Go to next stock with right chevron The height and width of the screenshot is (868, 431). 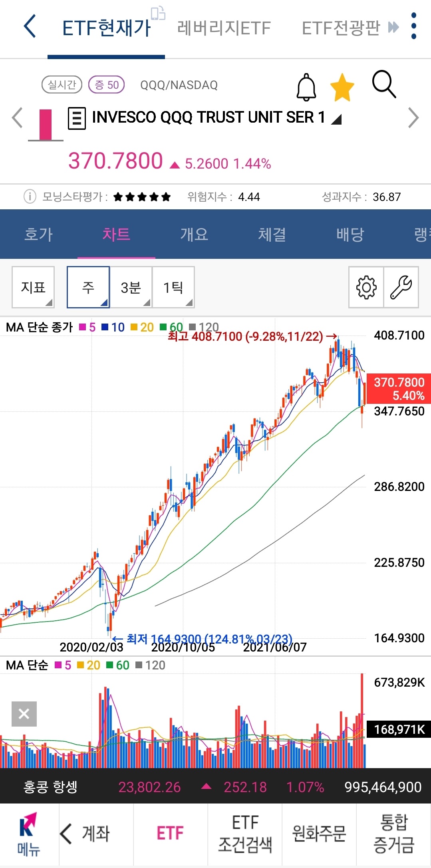(x=413, y=118)
